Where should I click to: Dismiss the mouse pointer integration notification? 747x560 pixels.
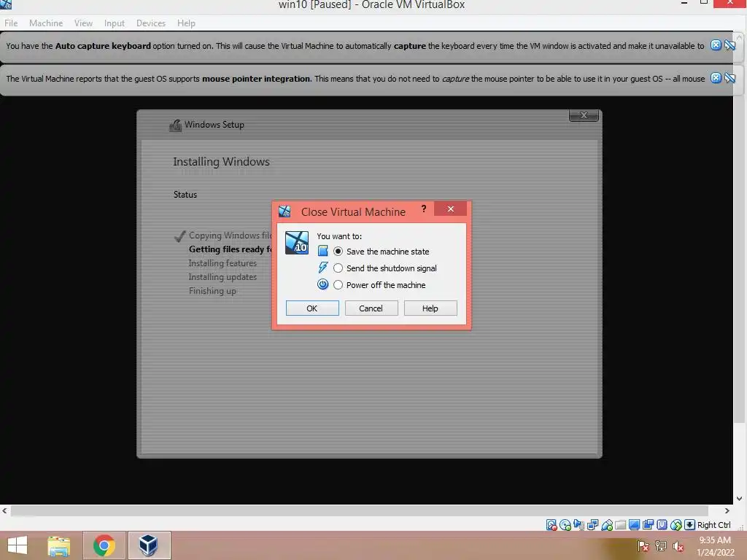click(716, 78)
